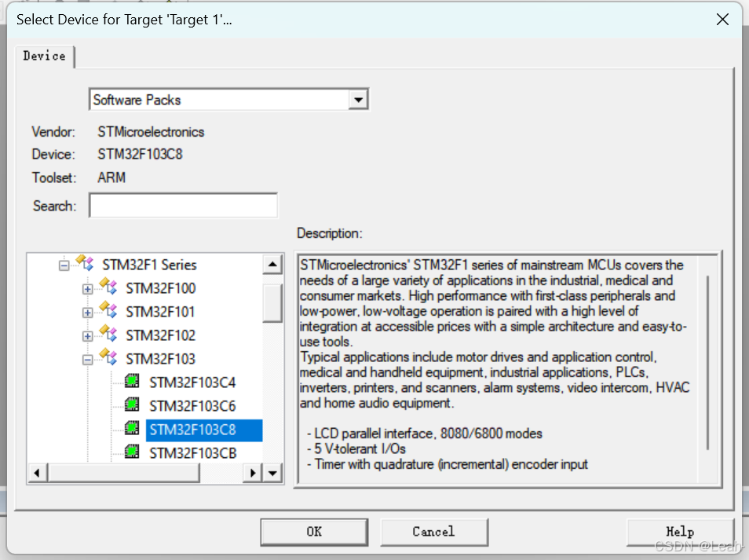This screenshot has height=560, width=749.
Task: Click the vendor value 'STMicroelectronics'
Action: click(151, 132)
